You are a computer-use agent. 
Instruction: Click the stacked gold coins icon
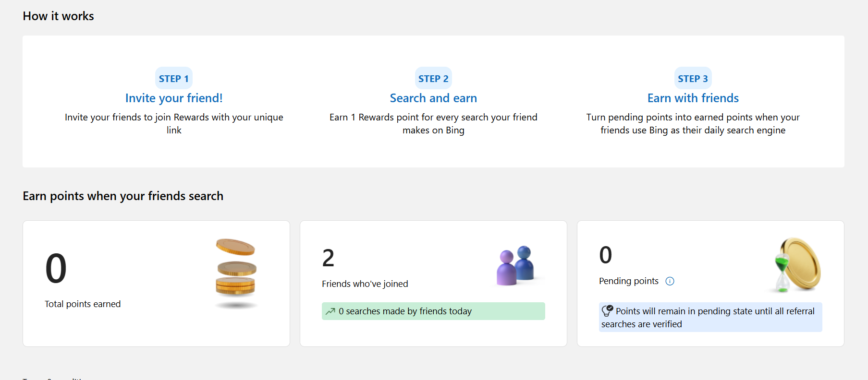235,271
